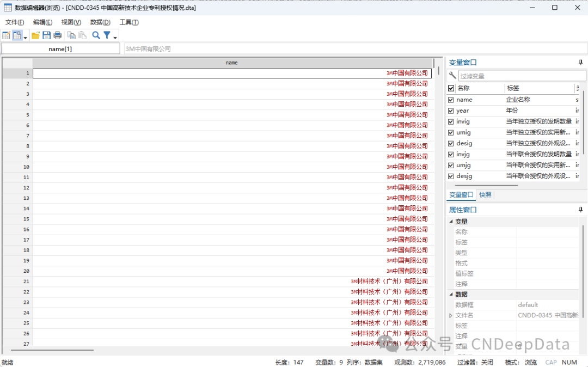Save the dataset with the floppy icon
This screenshot has height=367, width=588.
tap(46, 35)
